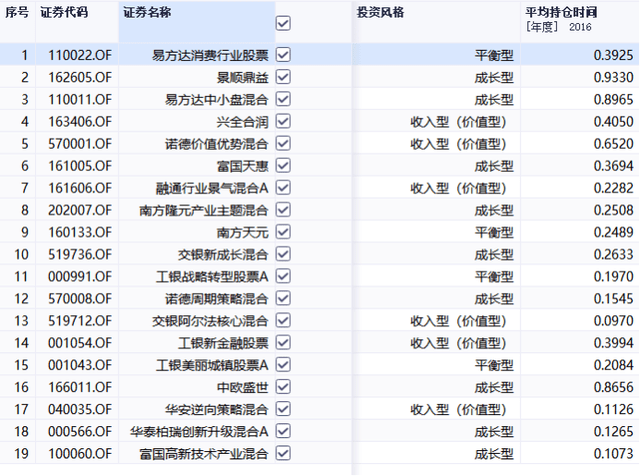Uncheck the checkbox for 景顺鼎益
Screen dimensions: 640x476
pos(283,77)
